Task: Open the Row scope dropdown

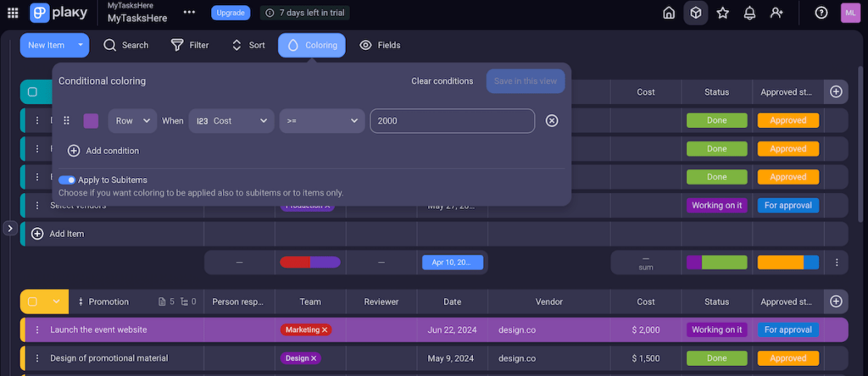Action: pyautogui.click(x=131, y=121)
